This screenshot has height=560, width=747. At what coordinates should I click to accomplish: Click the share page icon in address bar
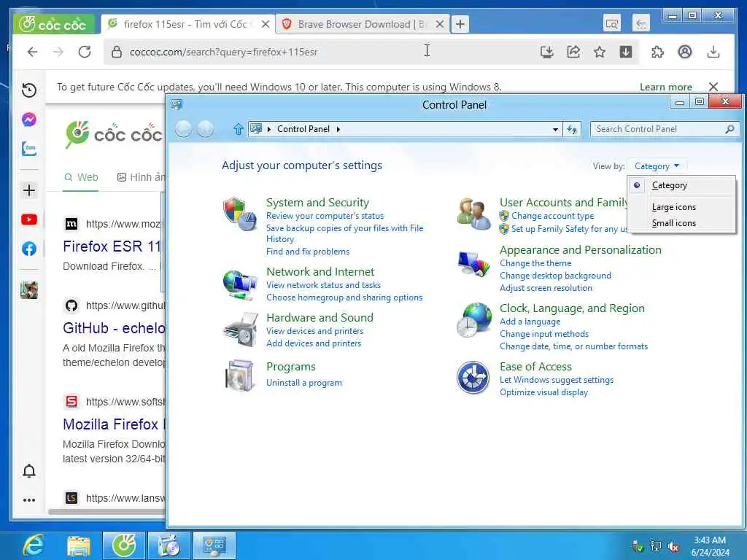pos(573,52)
